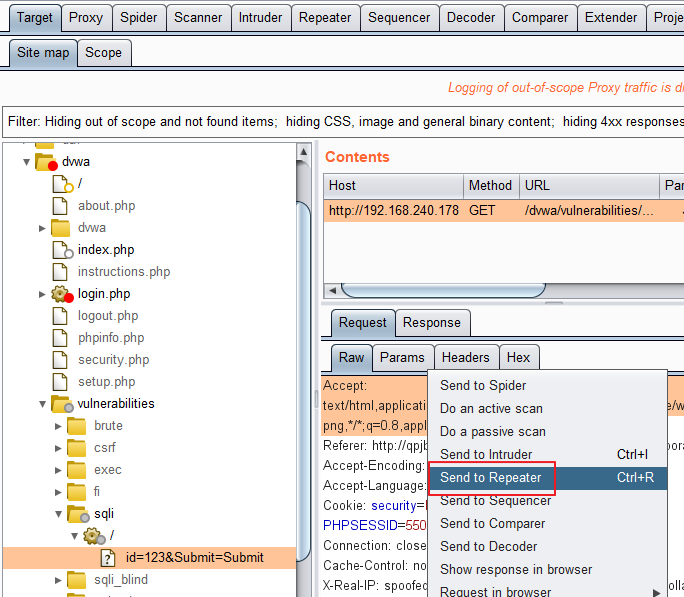Open the Decoder tab

pyautogui.click(x=471, y=18)
